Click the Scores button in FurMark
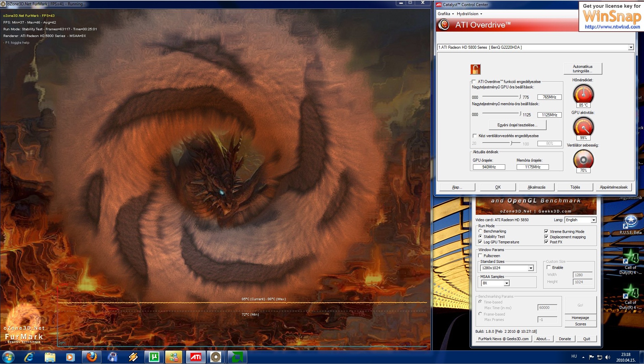Image resolution: width=644 pixels, height=364 pixels. tap(580, 324)
